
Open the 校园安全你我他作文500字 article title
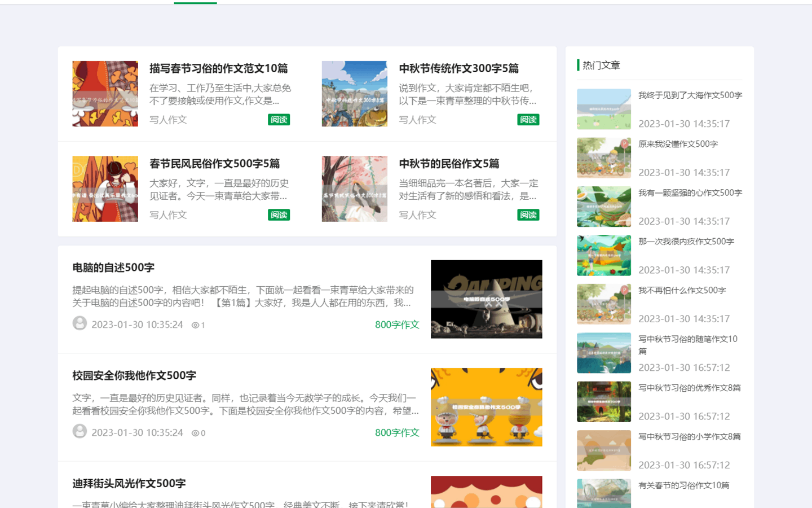coord(134,375)
